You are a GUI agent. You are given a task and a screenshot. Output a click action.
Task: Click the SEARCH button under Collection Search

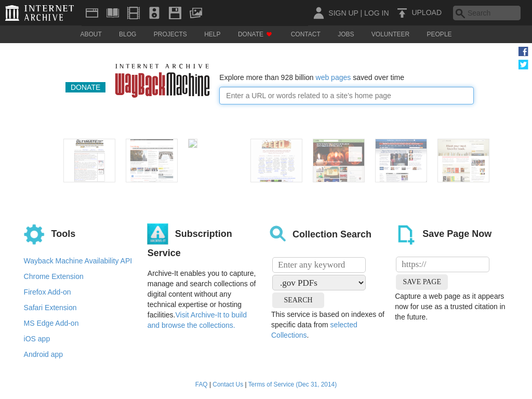pos(298,300)
